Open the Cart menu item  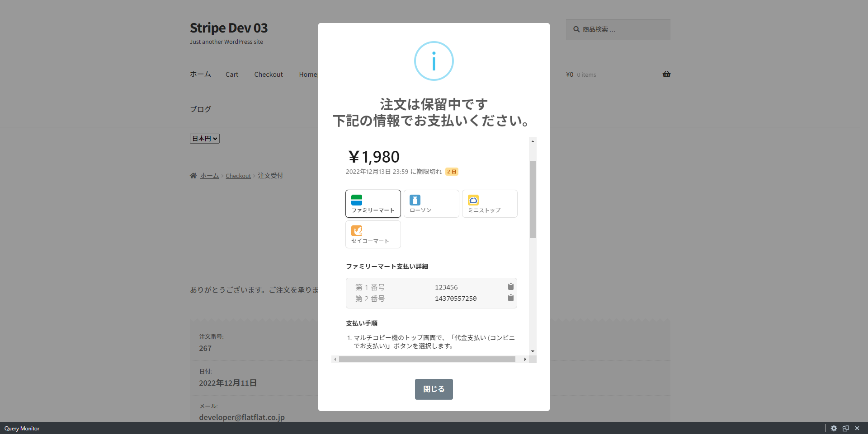pos(232,75)
